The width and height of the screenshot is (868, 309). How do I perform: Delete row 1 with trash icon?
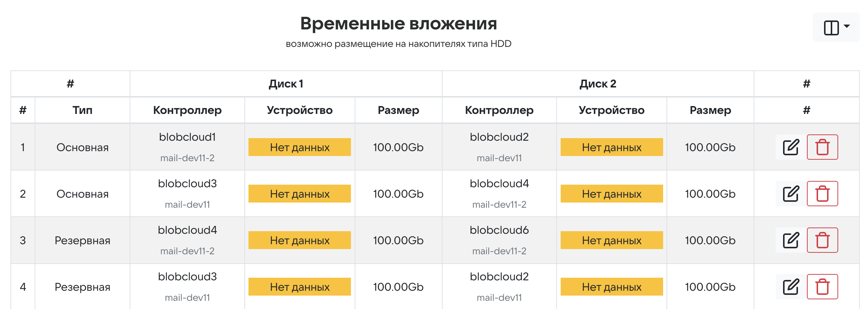pos(822,147)
